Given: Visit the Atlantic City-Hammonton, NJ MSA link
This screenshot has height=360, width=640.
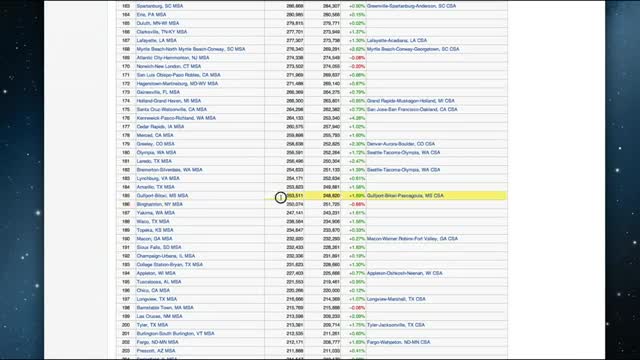Looking at the screenshot, I should 173,58.
